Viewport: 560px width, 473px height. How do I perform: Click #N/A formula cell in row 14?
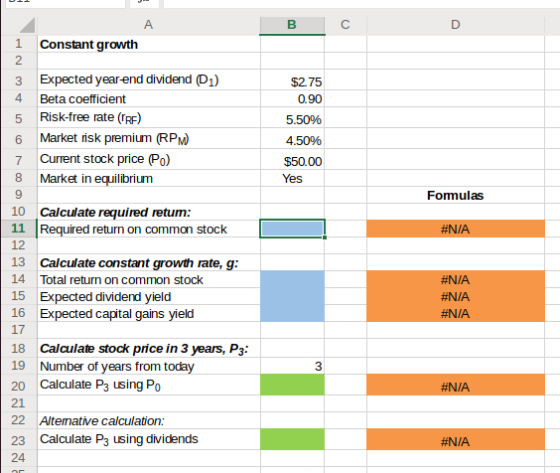(x=455, y=279)
